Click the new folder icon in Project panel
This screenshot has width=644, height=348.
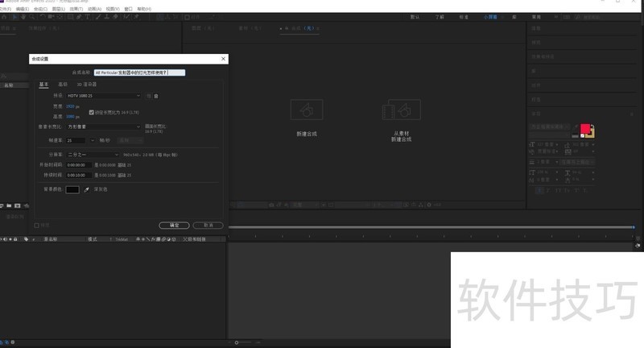[x=9, y=205]
